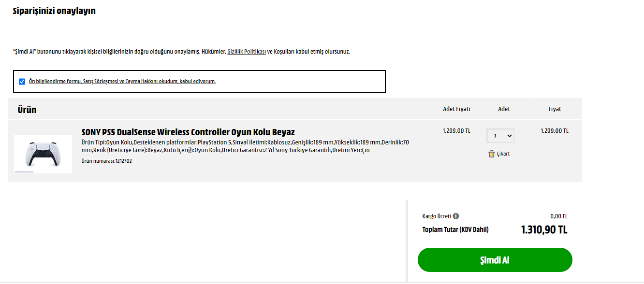Click the trash icon beside Çıkart

click(x=492, y=154)
